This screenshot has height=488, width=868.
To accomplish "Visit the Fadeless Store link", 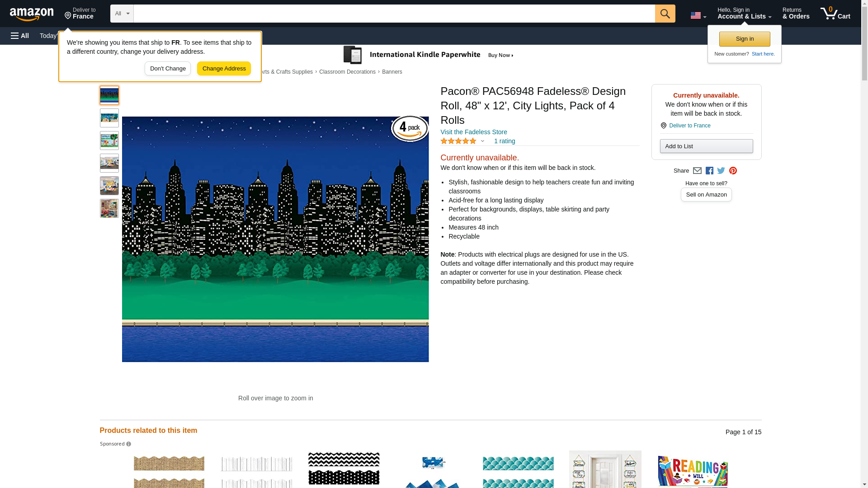I will (x=473, y=132).
